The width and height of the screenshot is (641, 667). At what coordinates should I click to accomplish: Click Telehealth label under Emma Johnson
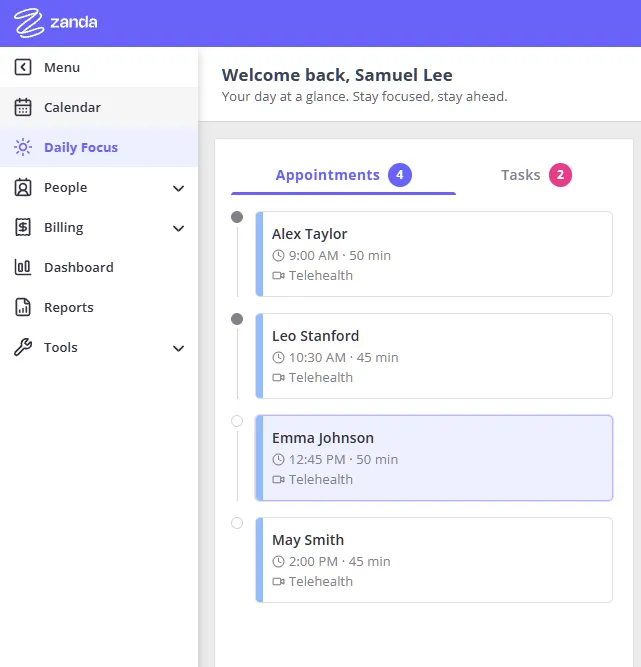click(321, 480)
